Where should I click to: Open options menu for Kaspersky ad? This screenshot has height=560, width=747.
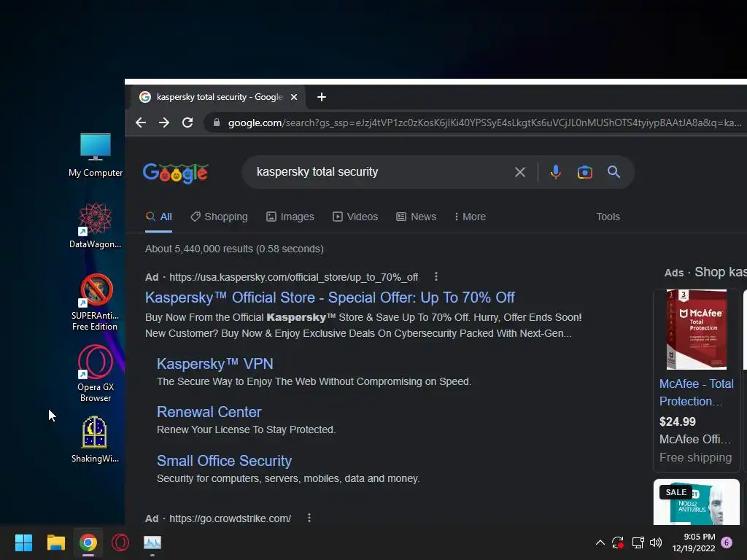coord(436,276)
